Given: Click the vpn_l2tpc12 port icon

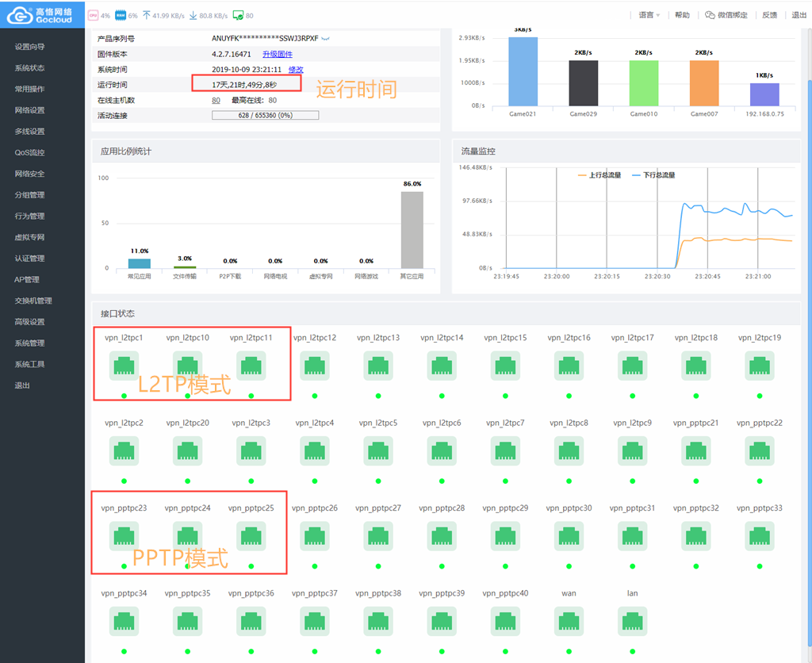Looking at the screenshot, I should coord(315,366).
